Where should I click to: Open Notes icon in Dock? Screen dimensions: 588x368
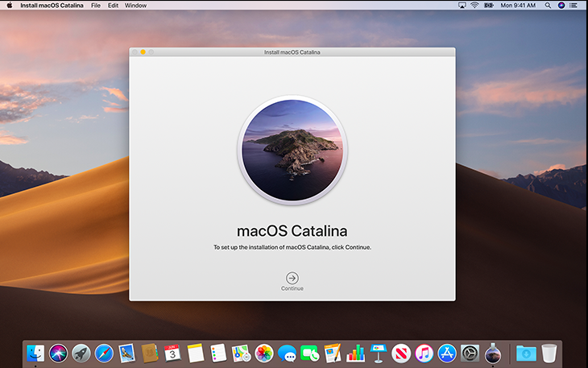pyautogui.click(x=196, y=353)
